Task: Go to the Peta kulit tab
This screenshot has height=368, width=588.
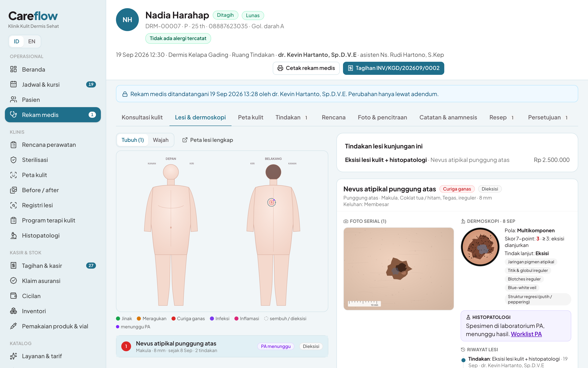Action: (x=251, y=117)
